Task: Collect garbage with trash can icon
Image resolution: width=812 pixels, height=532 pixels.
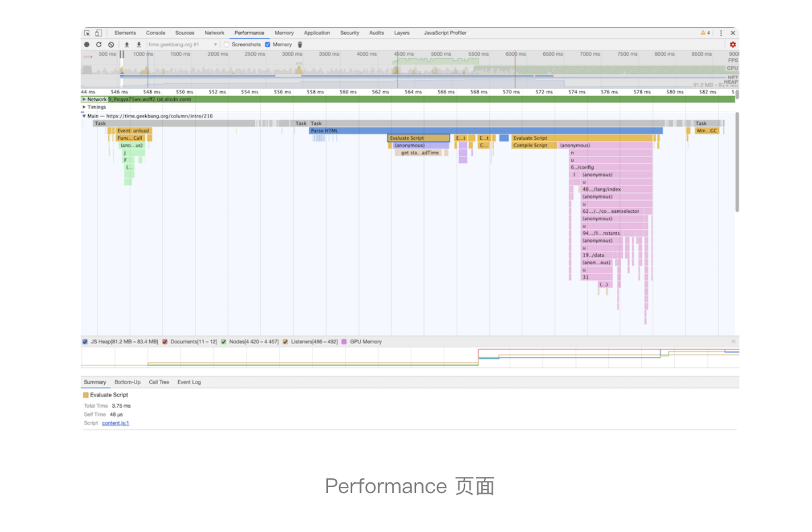Action: [x=300, y=44]
